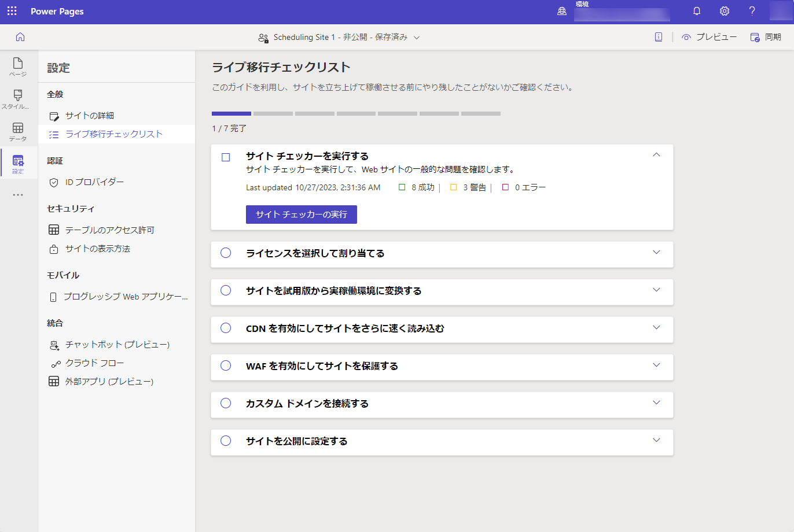Viewport: 794px width, 532px height.
Task: Click the クラウド フロー flow icon
Action: (56, 364)
